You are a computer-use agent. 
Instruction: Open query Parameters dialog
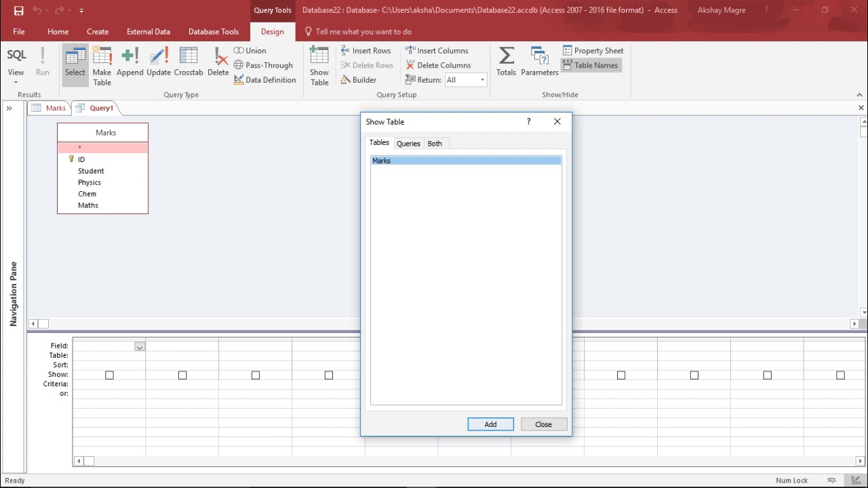point(540,62)
